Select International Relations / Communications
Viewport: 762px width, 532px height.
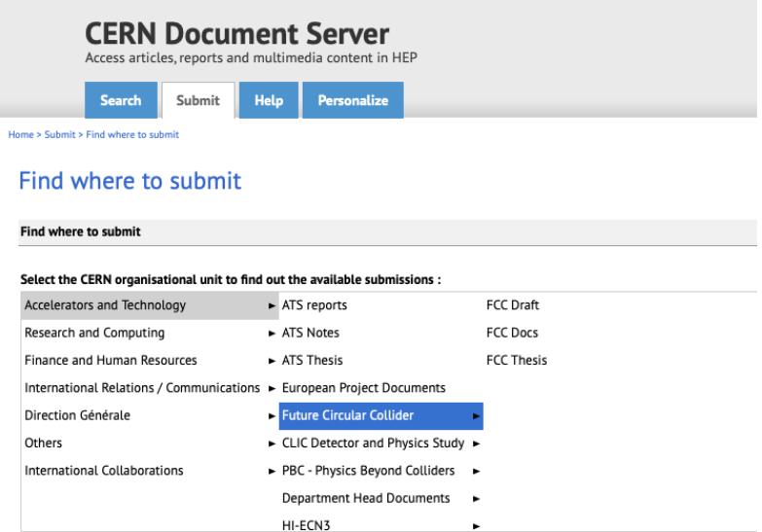(x=142, y=388)
